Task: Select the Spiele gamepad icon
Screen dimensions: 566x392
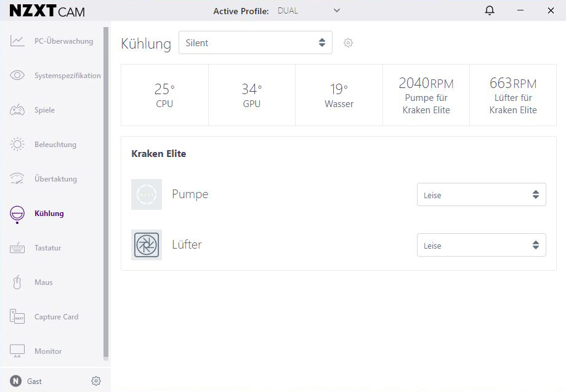Action: 17,110
